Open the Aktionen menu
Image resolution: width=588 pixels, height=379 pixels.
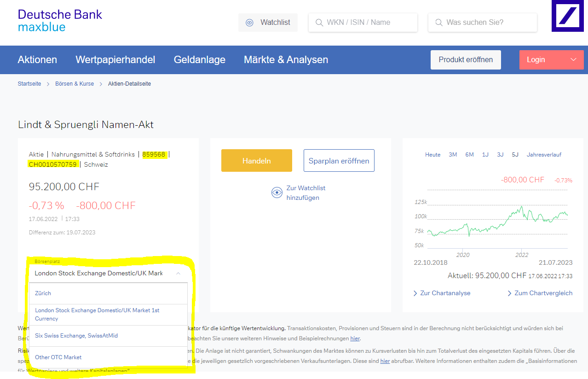(x=37, y=59)
